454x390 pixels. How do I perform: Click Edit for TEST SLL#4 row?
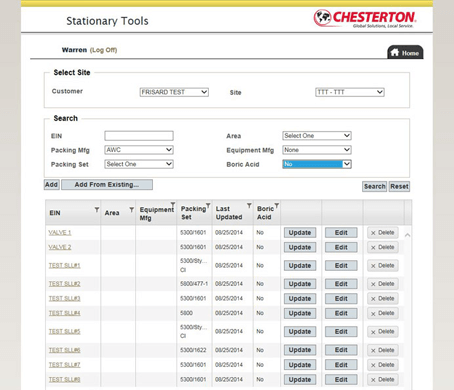point(341,313)
